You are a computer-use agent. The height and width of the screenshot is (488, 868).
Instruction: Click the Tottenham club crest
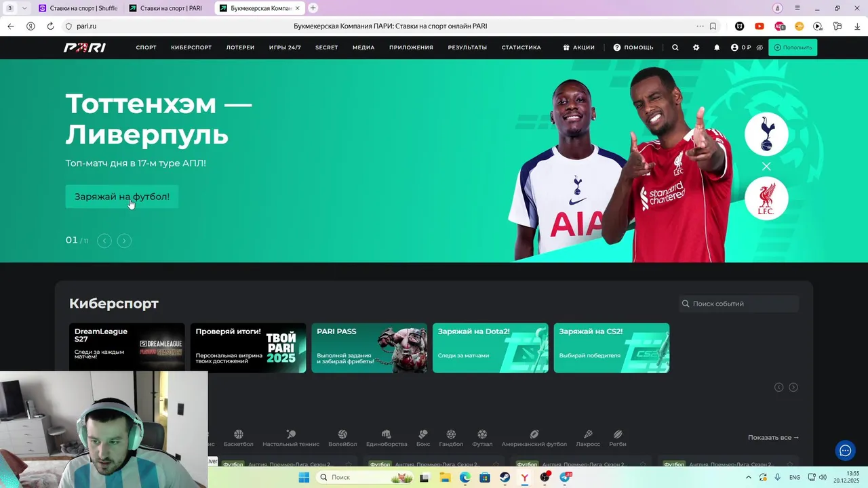pyautogui.click(x=766, y=134)
